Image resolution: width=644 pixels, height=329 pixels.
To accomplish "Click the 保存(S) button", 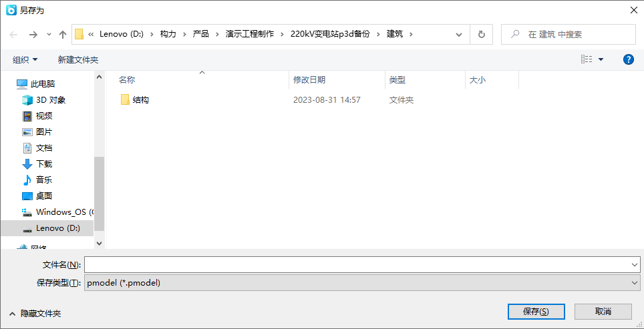I will (536, 312).
